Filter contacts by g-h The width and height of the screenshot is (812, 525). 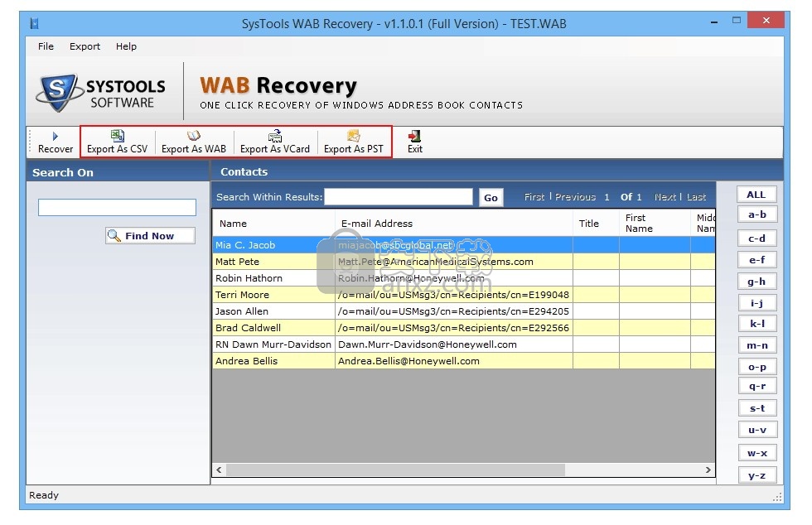pyautogui.click(x=757, y=282)
